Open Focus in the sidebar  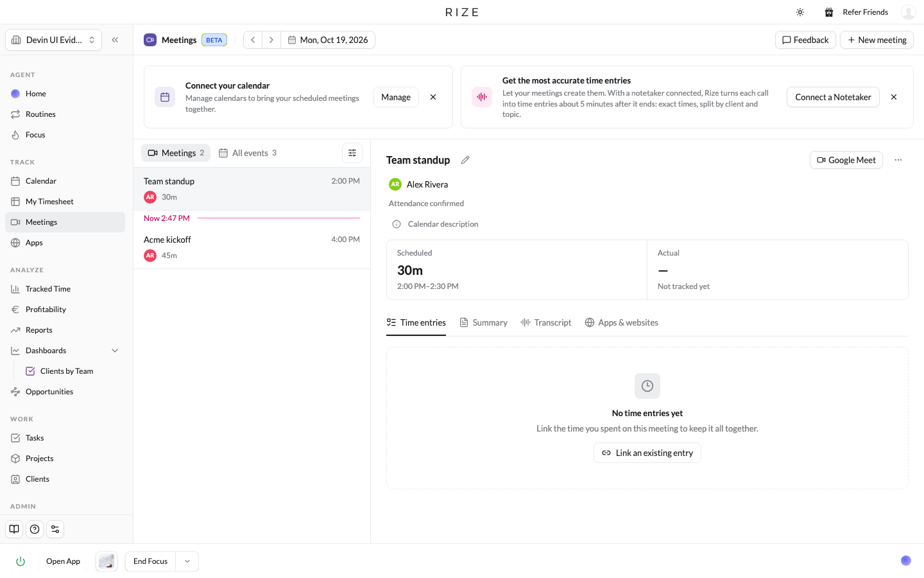(65, 135)
